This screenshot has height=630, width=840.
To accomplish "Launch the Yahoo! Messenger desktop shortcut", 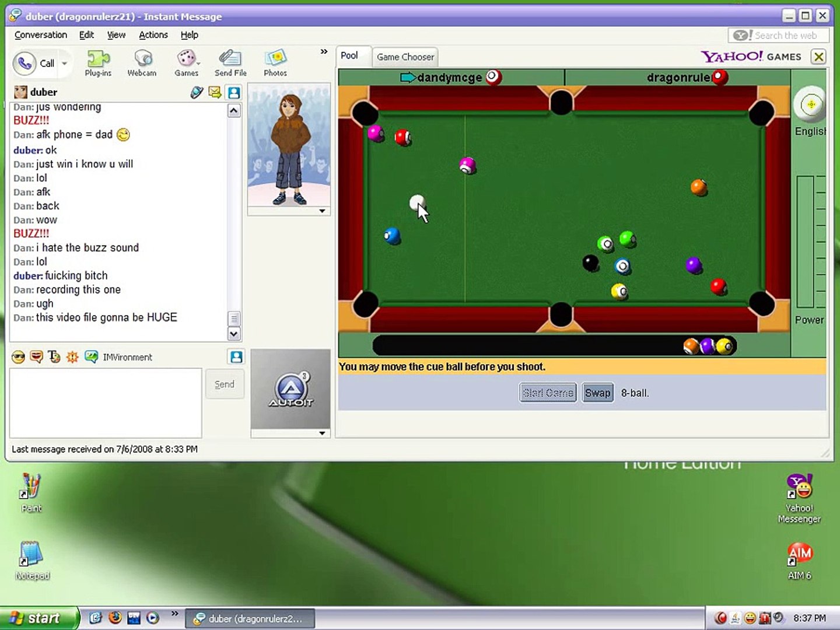I will (x=799, y=499).
